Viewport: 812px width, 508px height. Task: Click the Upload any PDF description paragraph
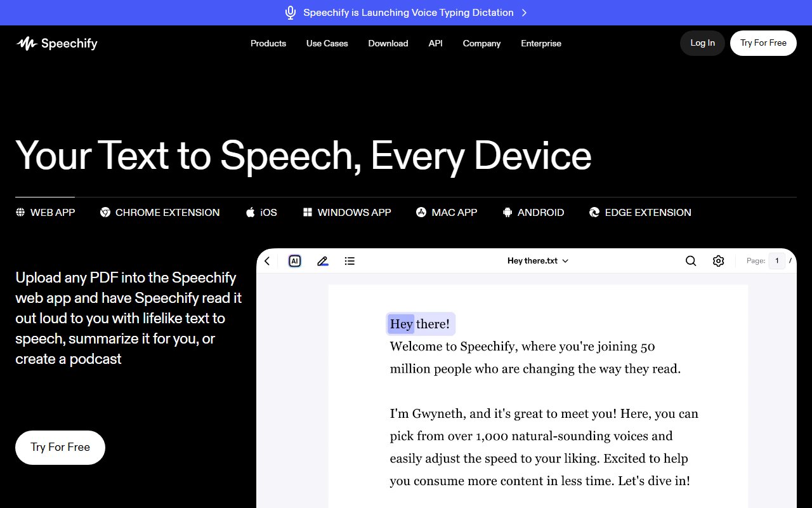tap(129, 318)
